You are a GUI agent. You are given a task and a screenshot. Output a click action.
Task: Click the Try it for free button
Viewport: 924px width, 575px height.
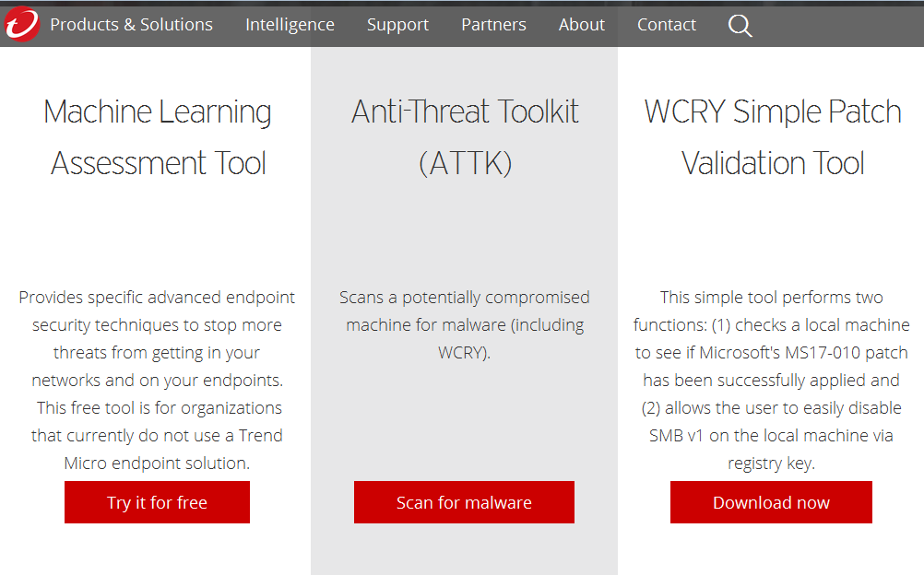158,502
